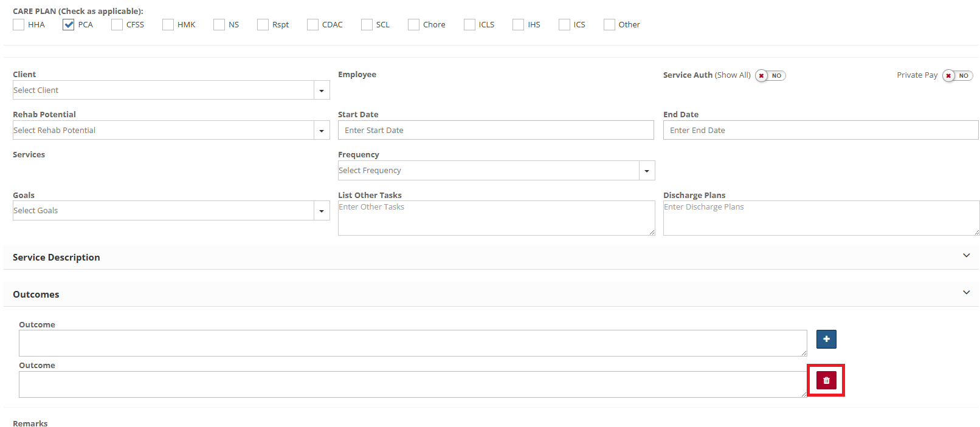Image resolution: width=980 pixels, height=427 pixels.
Task: Tick the CFSS checkbox
Action: coord(117,24)
